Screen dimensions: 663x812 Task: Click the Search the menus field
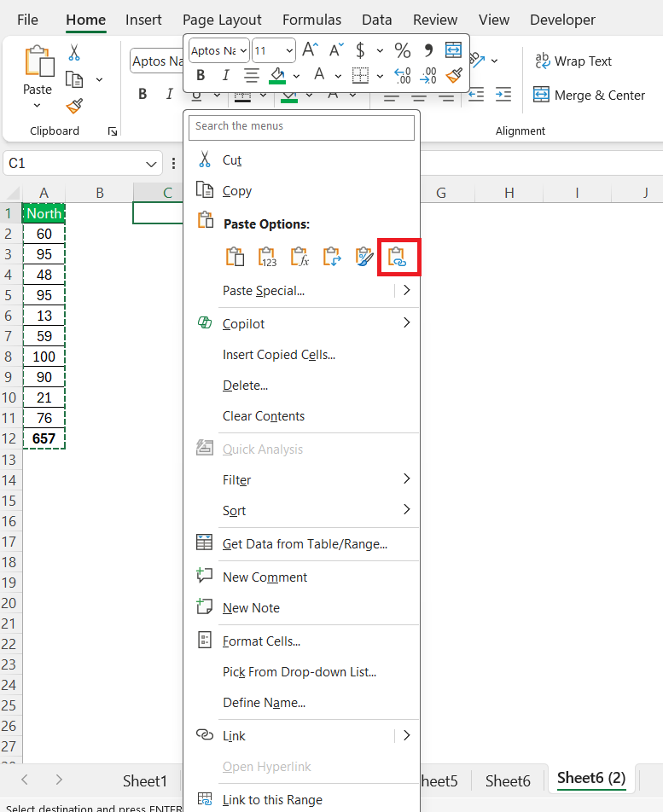tap(301, 127)
